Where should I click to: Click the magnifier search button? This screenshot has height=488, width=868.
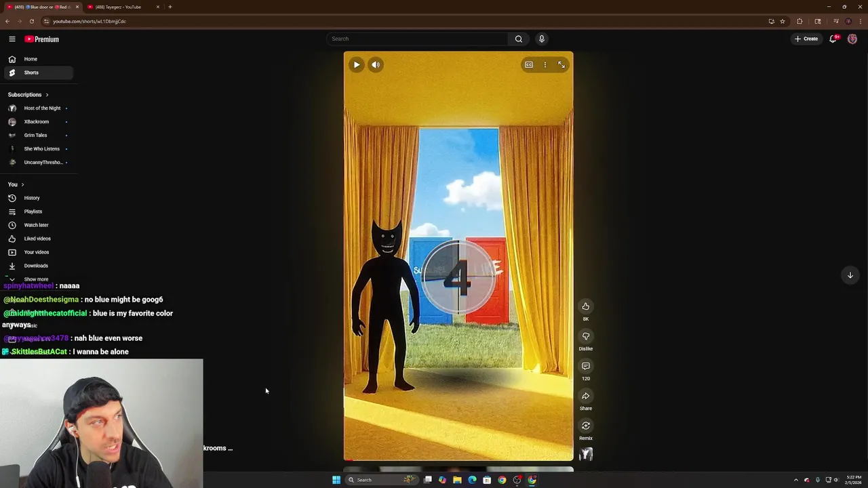click(519, 39)
